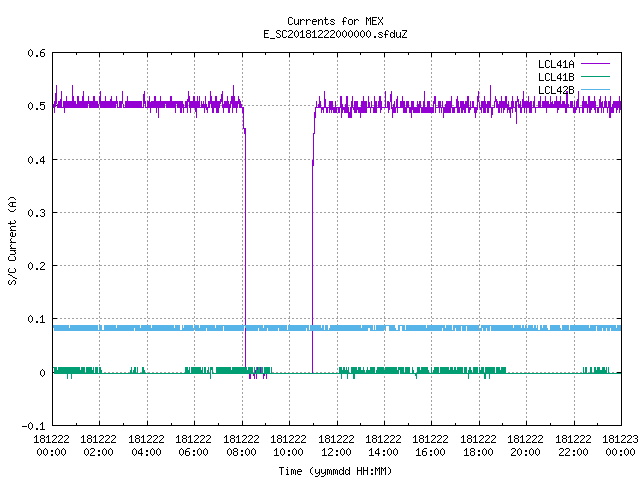The image size is (640, 480).
Task: Click the purple LCL41A falling edge after 08:00
Action: click(245, 245)
